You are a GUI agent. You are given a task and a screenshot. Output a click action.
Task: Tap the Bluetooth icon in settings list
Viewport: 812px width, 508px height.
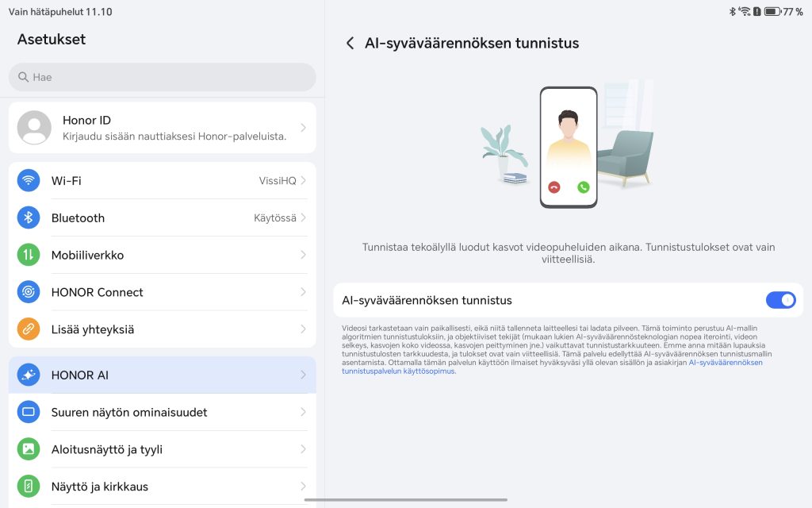coord(29,218)
